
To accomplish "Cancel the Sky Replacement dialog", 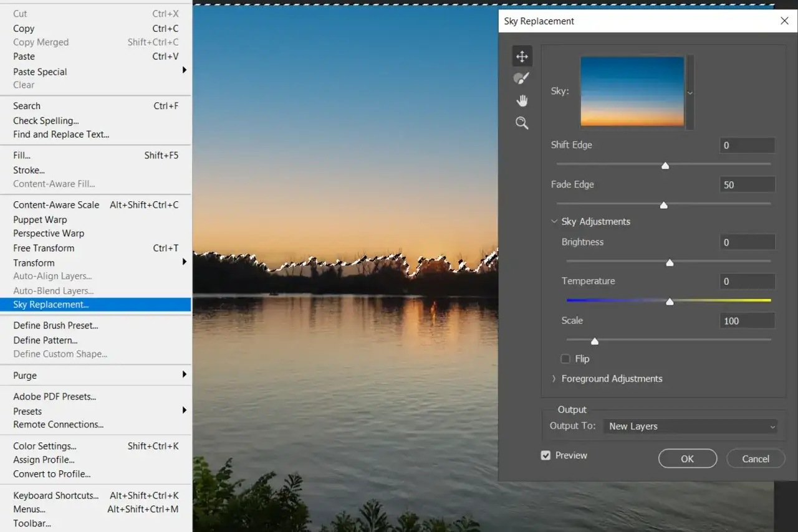I will point(756,458).
